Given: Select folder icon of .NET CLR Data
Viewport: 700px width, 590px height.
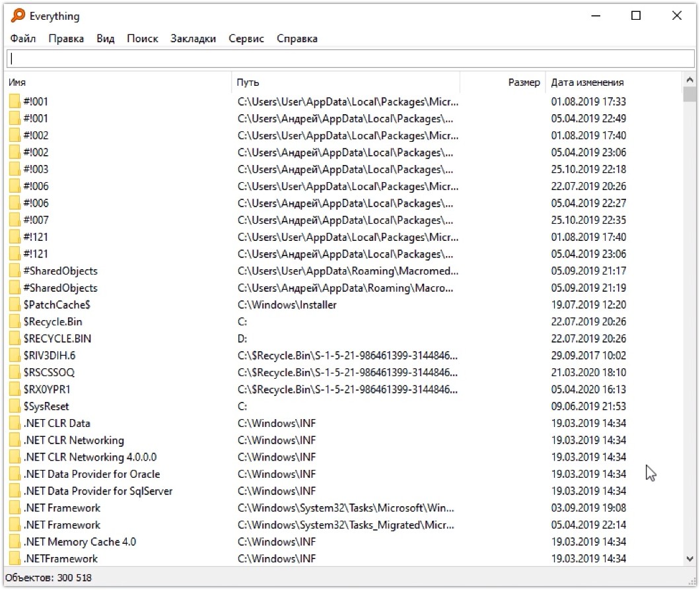Looking at the screenshot, I should coord(15,424).
